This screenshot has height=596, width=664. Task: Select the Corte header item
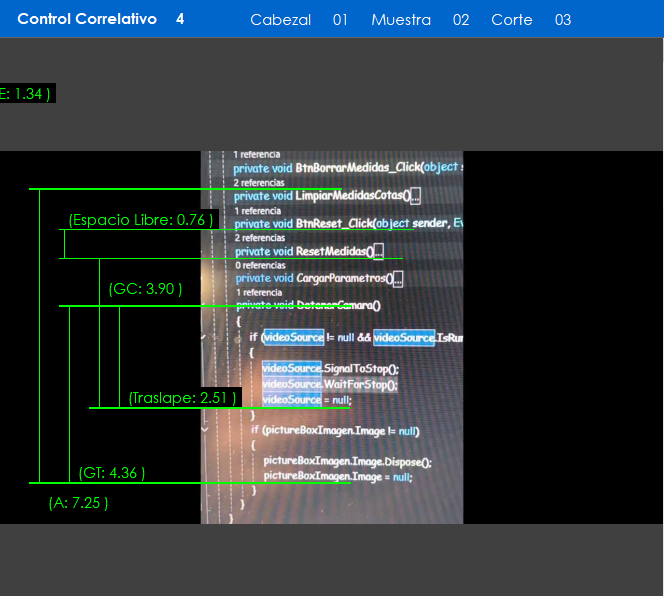pyautogui.click(x=511, y=20)
